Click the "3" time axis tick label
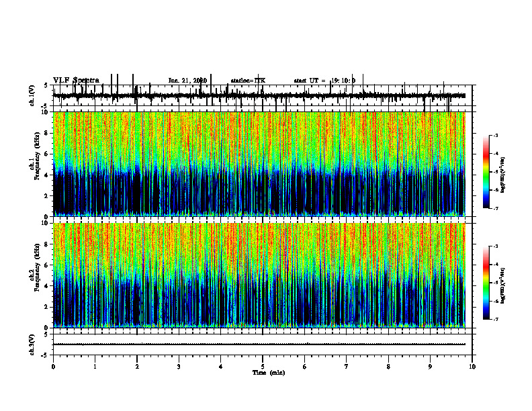The image size is (532, 411). point(179,367)
